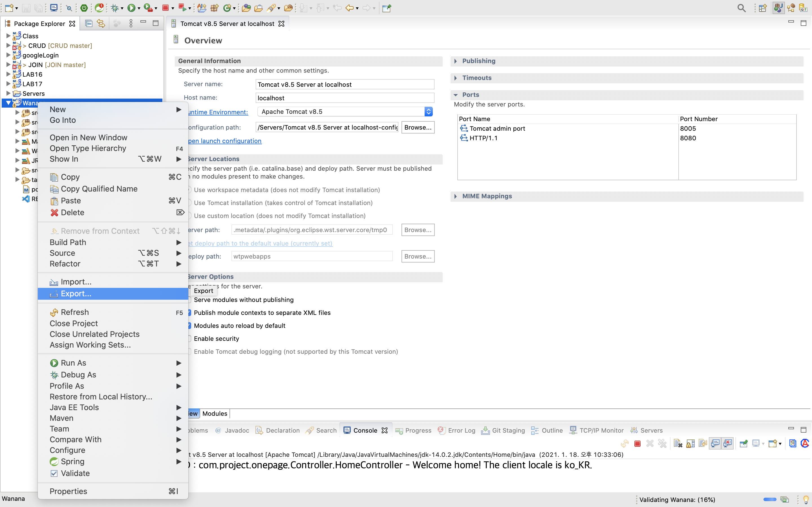Viewport: 812px width, 507px height.
Task: Click the toolbar search magnifier icon
Action: (741, 8)
